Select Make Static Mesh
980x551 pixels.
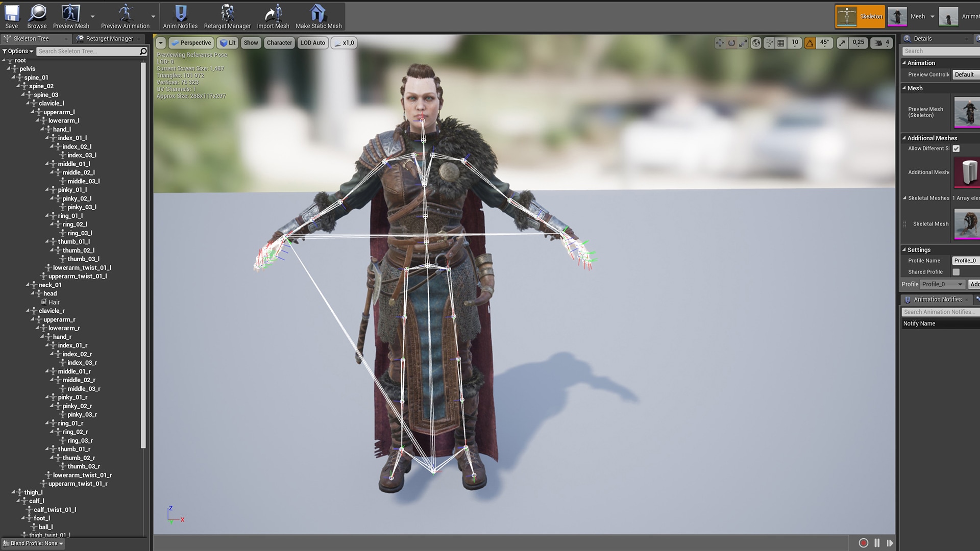click(318, 16)
